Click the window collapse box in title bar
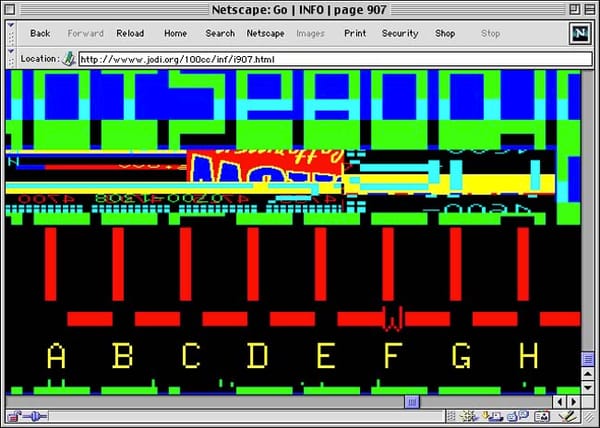 tap(590, 9)
